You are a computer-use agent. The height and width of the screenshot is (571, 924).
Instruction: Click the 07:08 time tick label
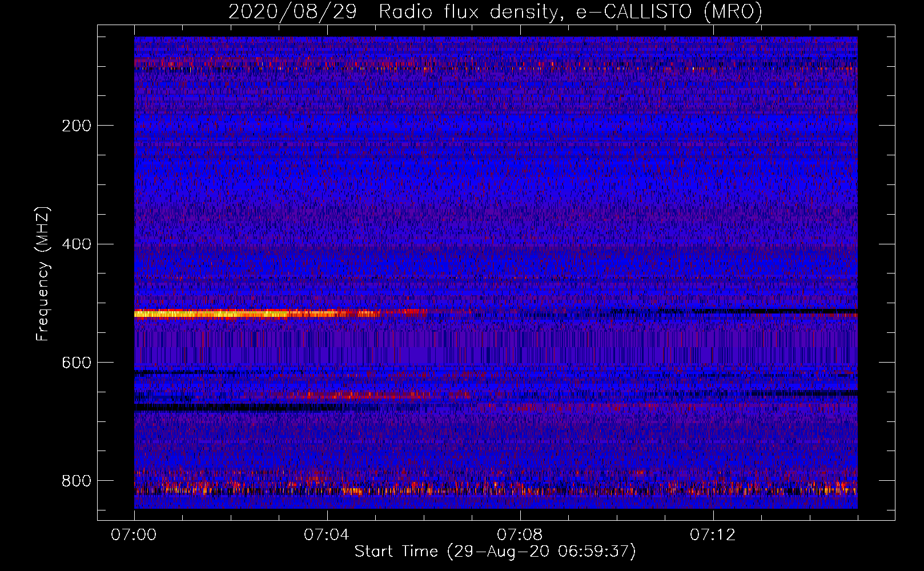point(520,535)
